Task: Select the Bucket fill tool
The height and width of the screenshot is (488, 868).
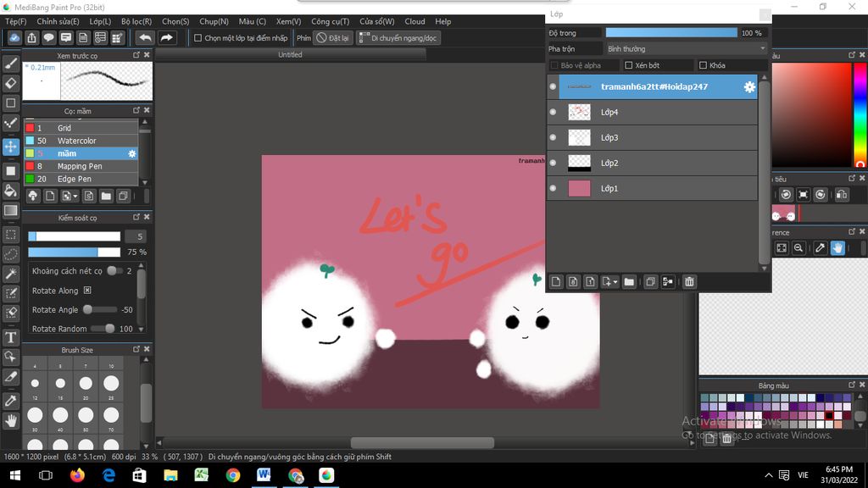Action: tap(10, 191)
